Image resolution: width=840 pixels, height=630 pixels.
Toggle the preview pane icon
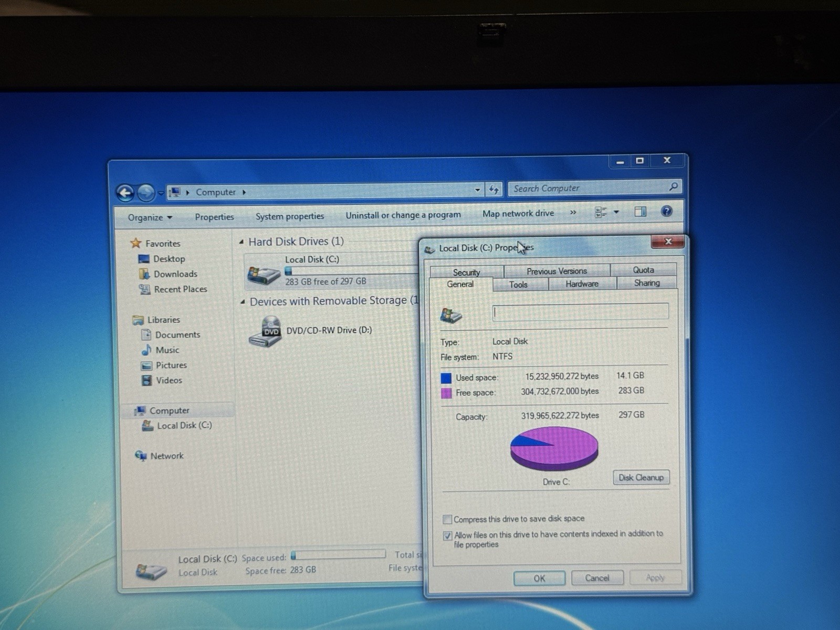(640, 212)
